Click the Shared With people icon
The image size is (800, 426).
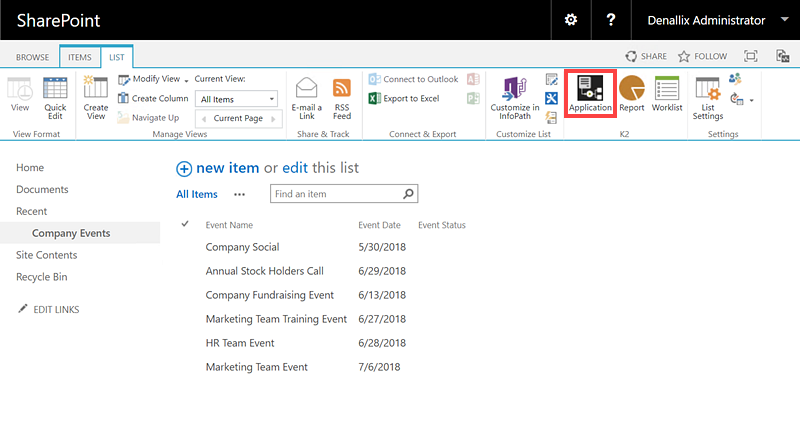[x=735, y=79]
